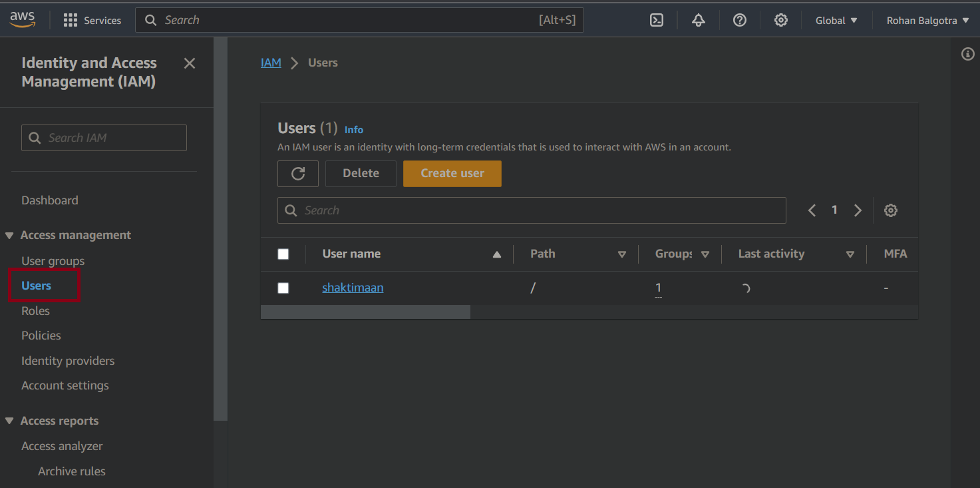Viewport: 980px width, 488px height.
Task: Open Roles in the sidebar
Action: pyautogui.click(x=36, y=311)
